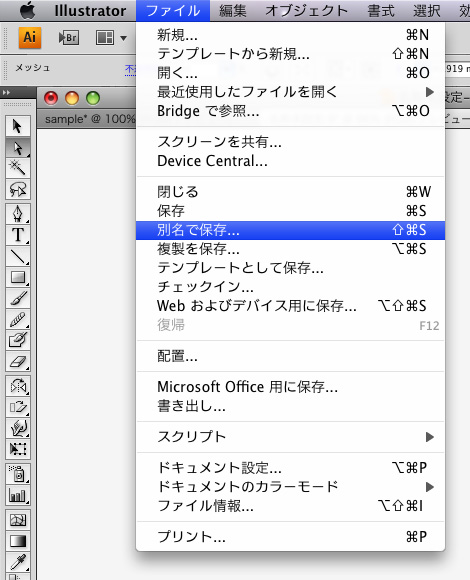Open the arrange documents dropdown arrow

coord(124,38)
